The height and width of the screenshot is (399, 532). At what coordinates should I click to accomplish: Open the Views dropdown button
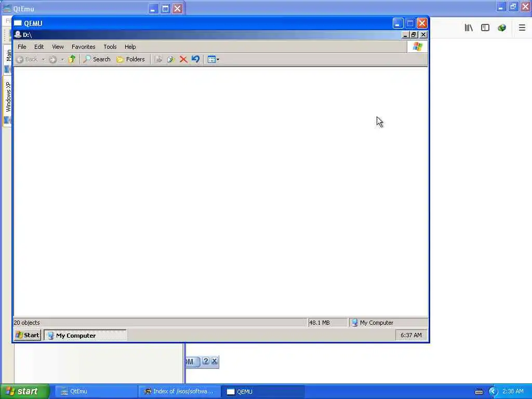(x=214, y=59)
